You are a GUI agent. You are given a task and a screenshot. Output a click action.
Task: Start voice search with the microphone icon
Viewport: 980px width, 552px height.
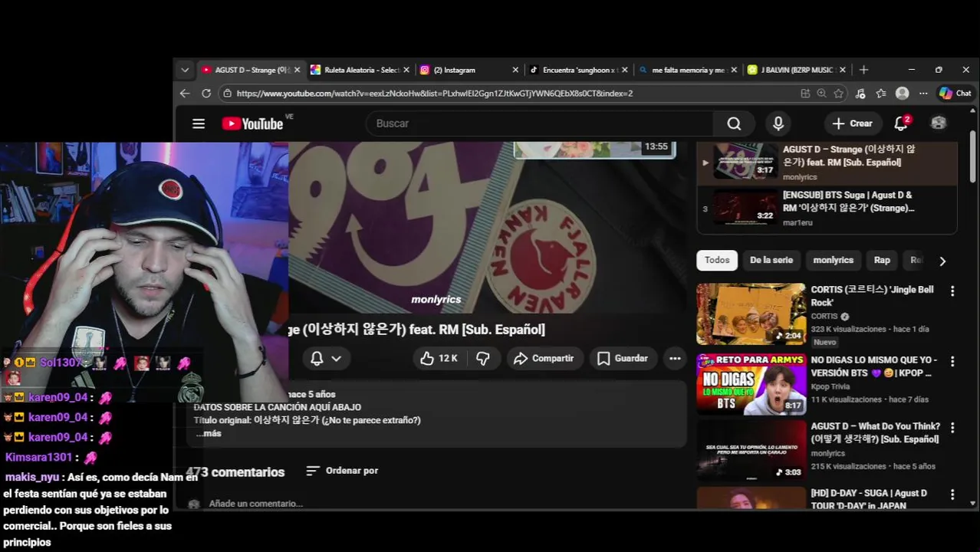778,123
